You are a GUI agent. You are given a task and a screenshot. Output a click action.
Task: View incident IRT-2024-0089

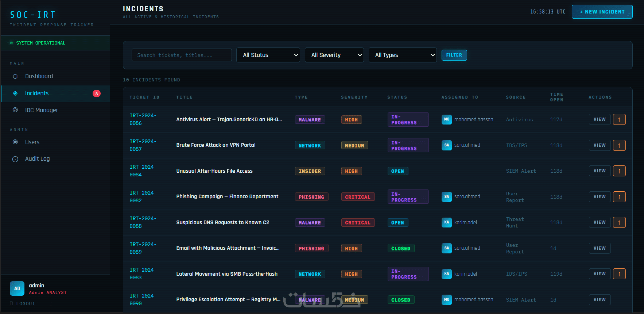tap(600, 248)
